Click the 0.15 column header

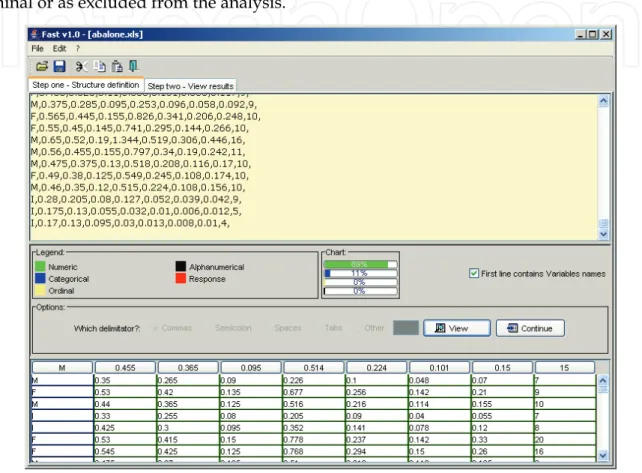pyautogui.click(x=502, y=368)
